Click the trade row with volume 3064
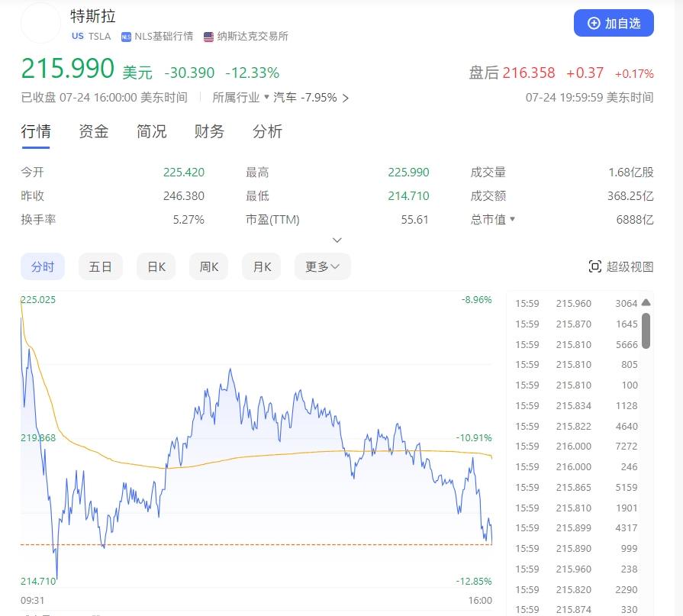The height and width of the screenshot is (616, 683). pos(576,304)
